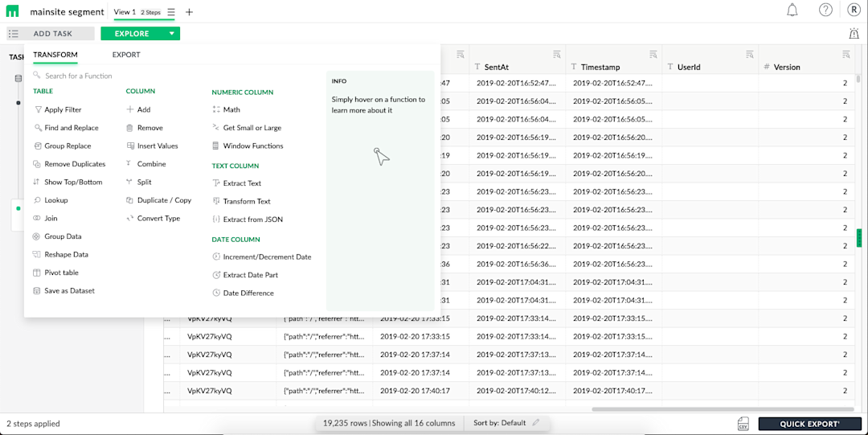
Task: Select Show Top/Bottom function
Action: tap(68, 183)
